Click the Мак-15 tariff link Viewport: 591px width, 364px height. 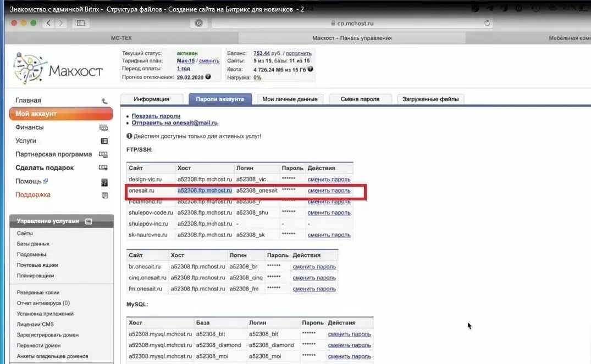click(x=186, y=61)
